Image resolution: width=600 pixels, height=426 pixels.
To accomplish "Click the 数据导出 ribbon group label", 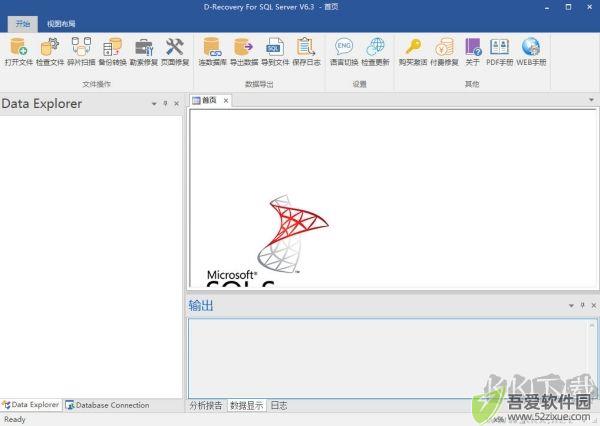I will 259,84.
